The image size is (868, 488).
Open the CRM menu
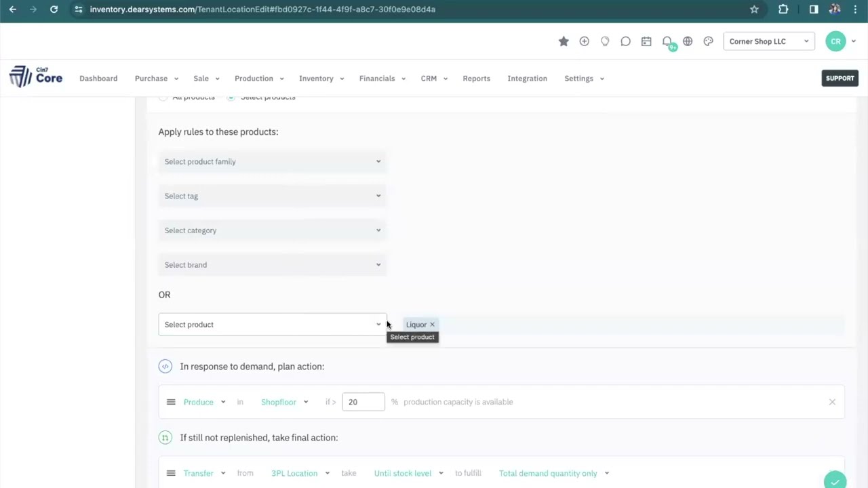434,79
